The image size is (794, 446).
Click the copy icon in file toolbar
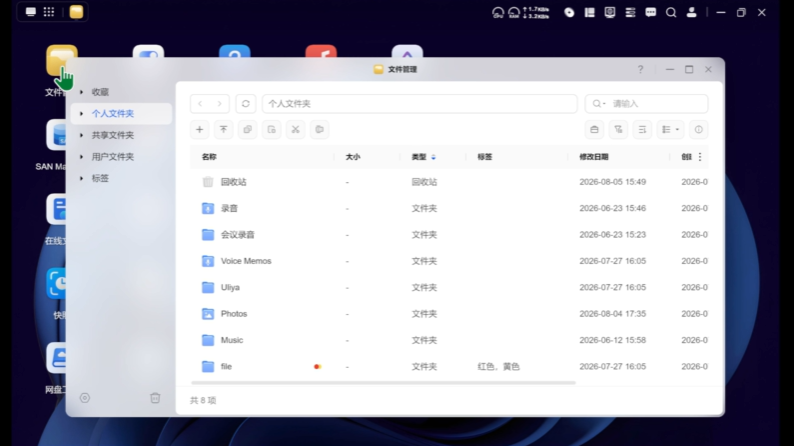(248, 130)
